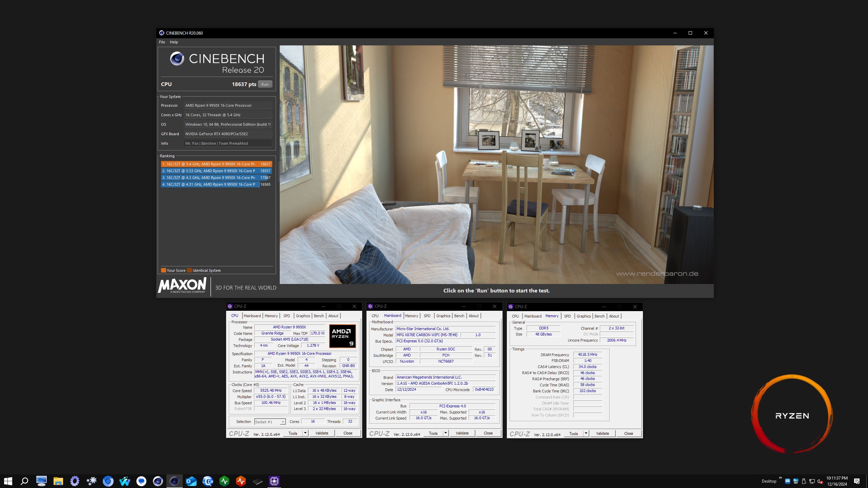Open the blue globe C taskbar app
This screenshot has height=488, width=868.
208,481
